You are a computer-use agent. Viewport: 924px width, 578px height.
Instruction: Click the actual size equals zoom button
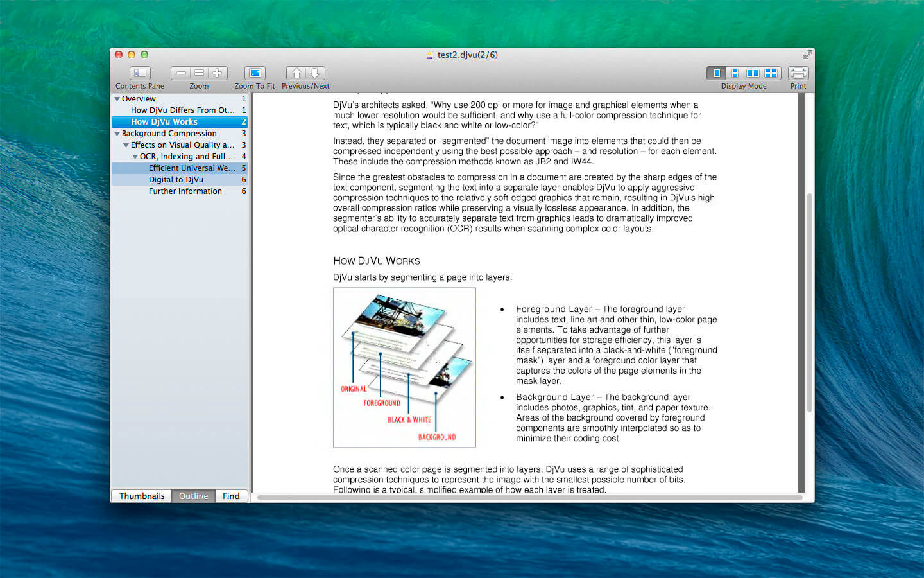(x=199, y=73)
